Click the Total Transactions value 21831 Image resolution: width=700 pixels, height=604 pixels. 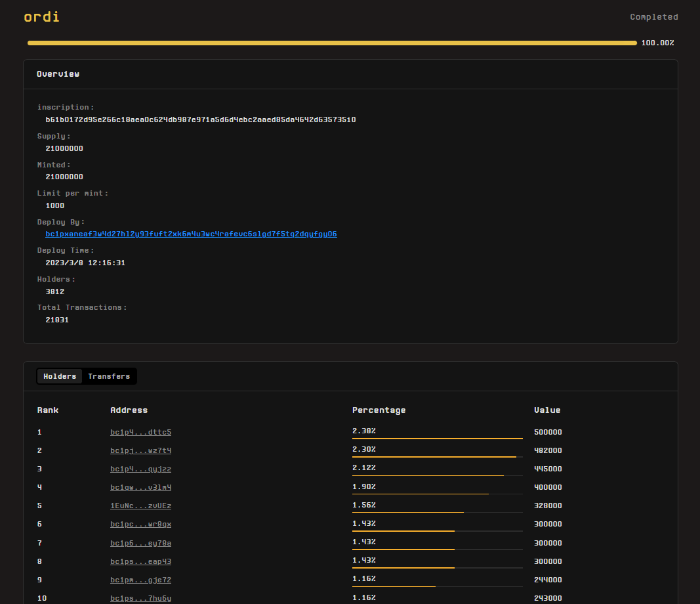pos(57,320)
